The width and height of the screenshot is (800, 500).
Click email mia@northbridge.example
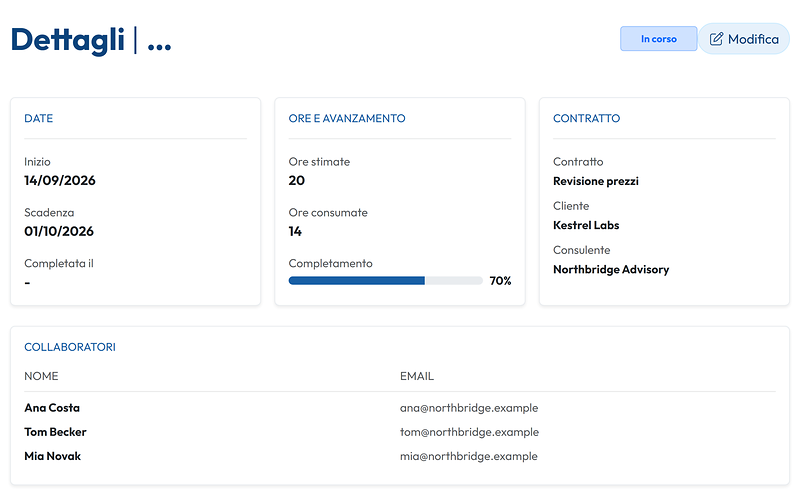pos(469,456)
